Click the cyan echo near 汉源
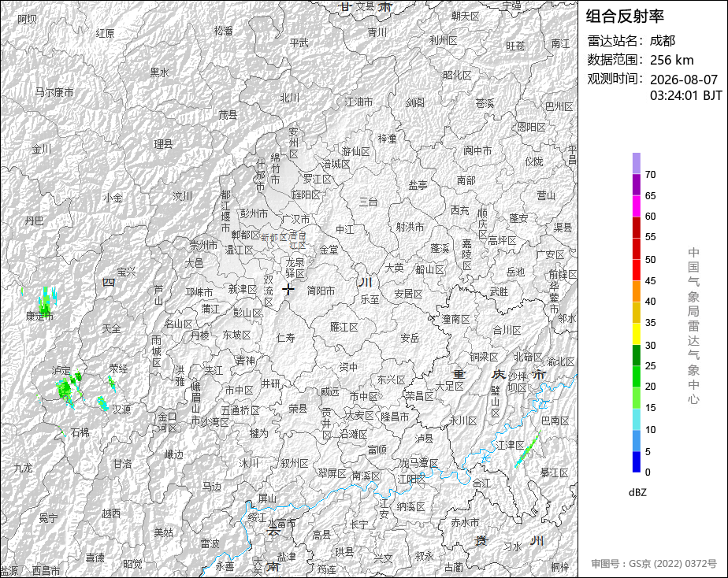This screenshot has height=578, width=728. pyautogui.click(x=102, y=403)
